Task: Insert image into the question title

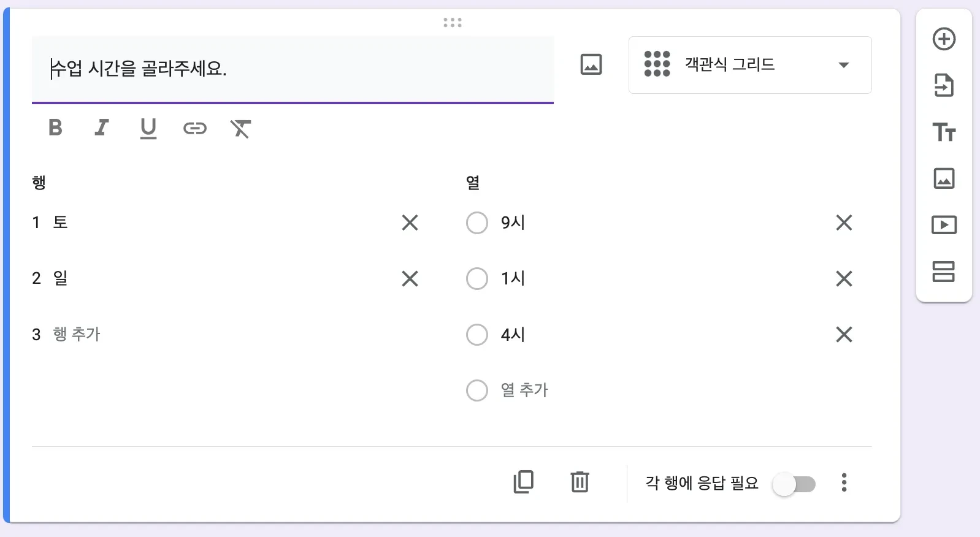Action: pos(591,64)
